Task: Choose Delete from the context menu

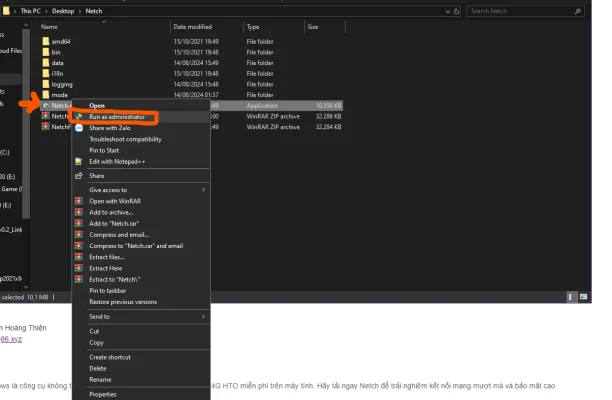Action: point(98,368)
